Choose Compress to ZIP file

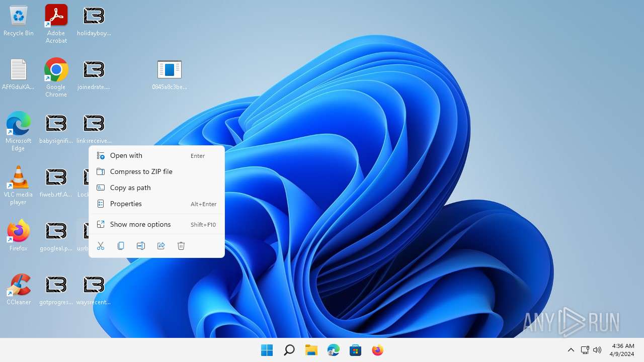click(x=156, y=171)
